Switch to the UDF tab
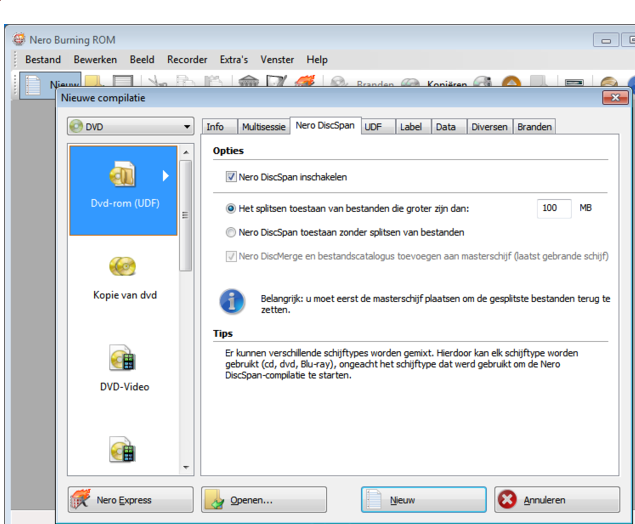The width and height of the screenshot is (635, 524). 377,127
